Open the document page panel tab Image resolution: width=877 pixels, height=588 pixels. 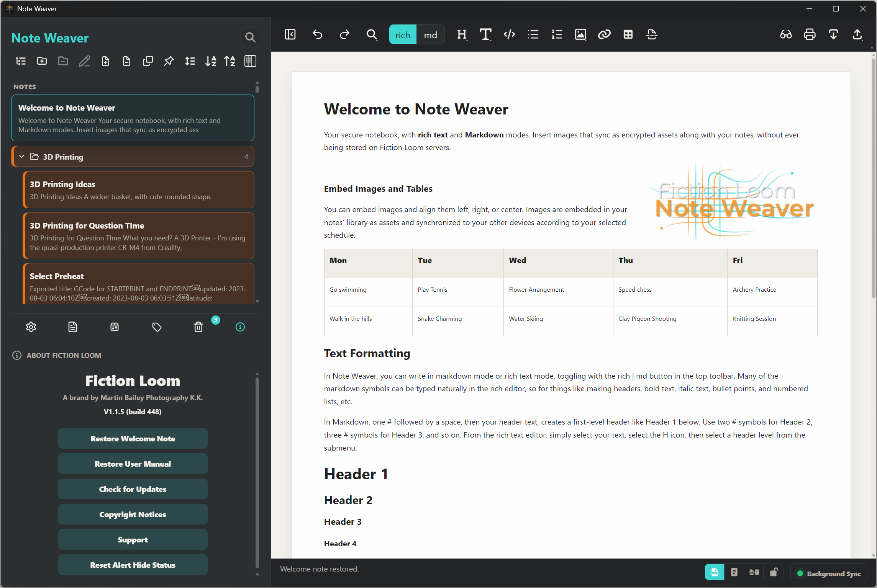tap(73, 327)
